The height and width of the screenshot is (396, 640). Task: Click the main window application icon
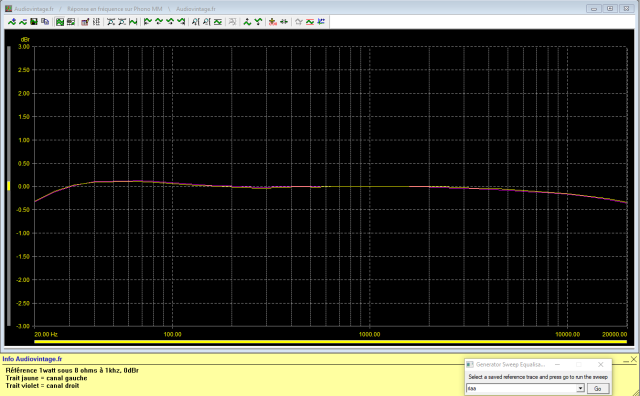click(x=8, y=9)
